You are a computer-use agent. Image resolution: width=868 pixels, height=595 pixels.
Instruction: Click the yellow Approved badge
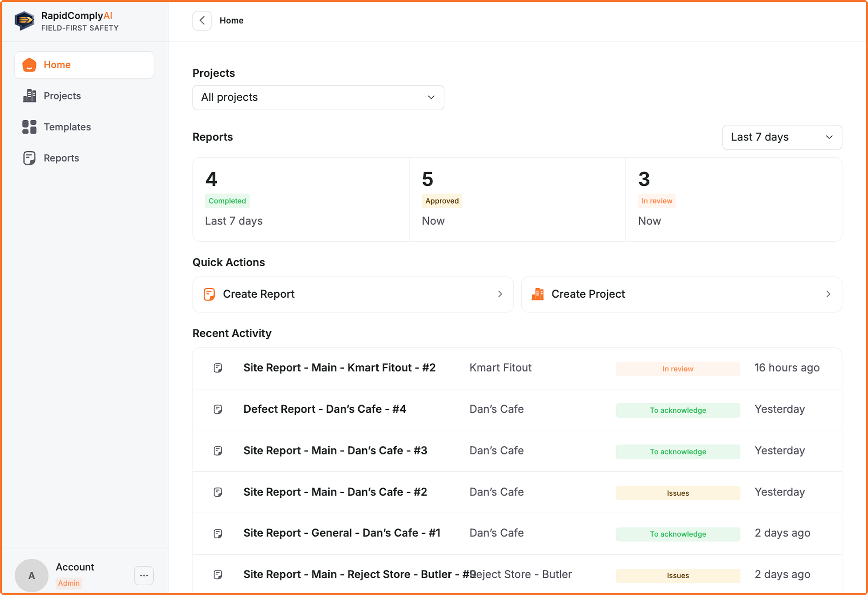tap(442, 201)
